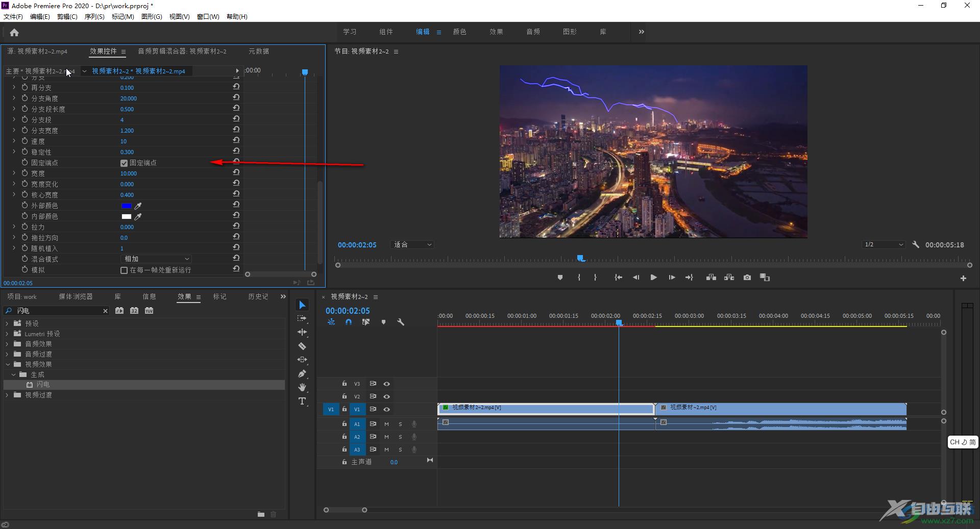Select the Track Select Forward tool
The width and height of the screenshot is (980, 529).
(302, 318)
